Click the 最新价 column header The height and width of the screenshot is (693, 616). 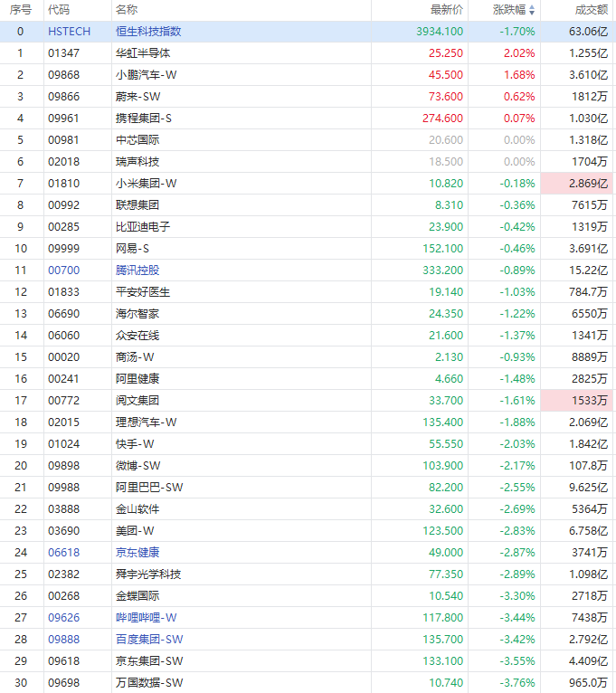(447, 10)
